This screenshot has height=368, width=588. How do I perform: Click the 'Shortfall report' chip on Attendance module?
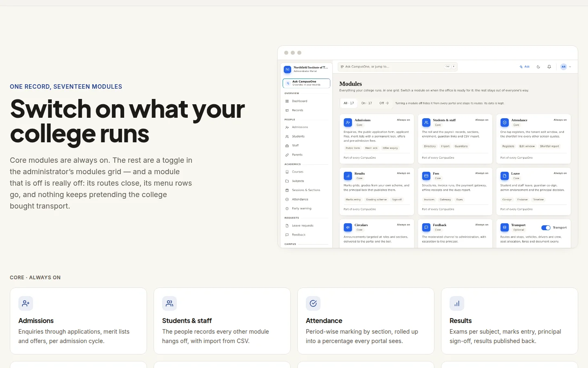click(550, 146)
